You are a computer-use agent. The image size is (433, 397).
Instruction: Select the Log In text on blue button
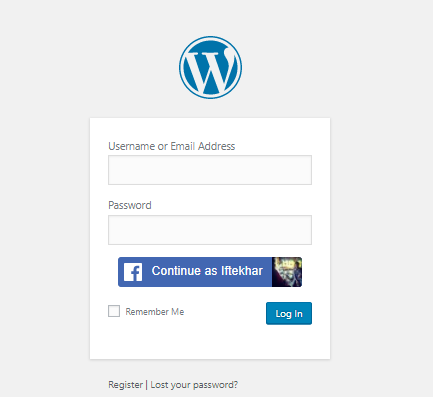pyautogui.click(x=289, y=314)
